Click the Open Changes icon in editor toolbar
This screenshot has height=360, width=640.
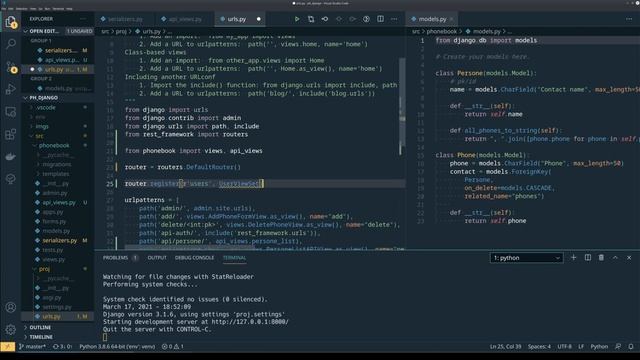[x=311, y=19]
